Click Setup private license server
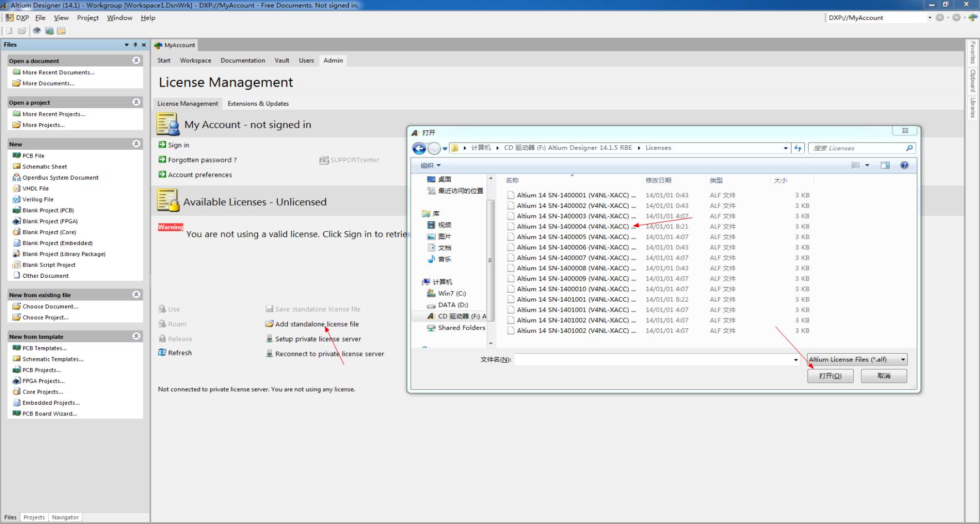The height and width of the screenshot is (524, 980). point(318,339)
